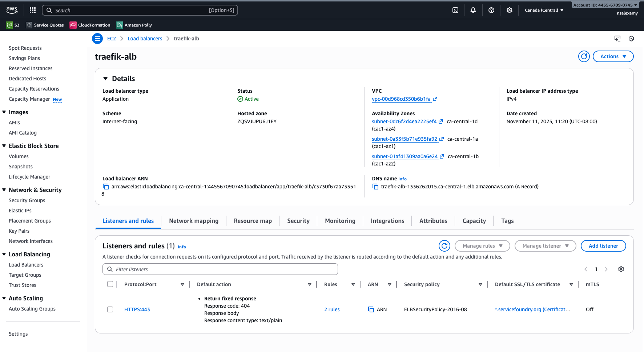This screenshot has height=352, width=644.
Task: Open Amazon Polly from the favorites bar
Action: (x=134, y=25)
